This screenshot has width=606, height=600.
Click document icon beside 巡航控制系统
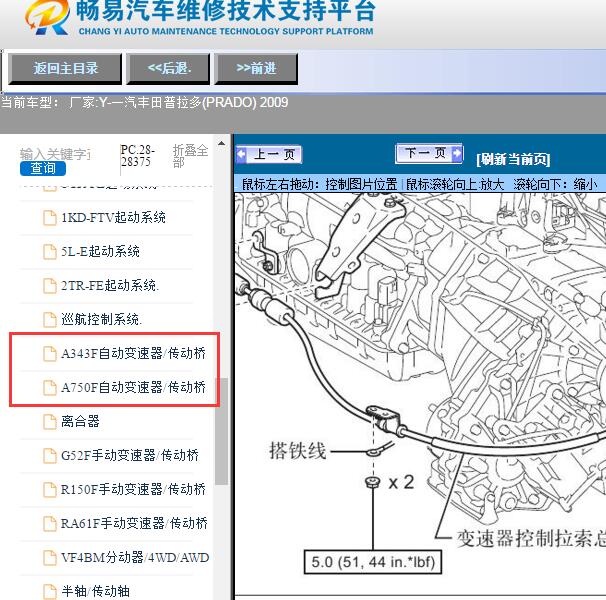49,319
